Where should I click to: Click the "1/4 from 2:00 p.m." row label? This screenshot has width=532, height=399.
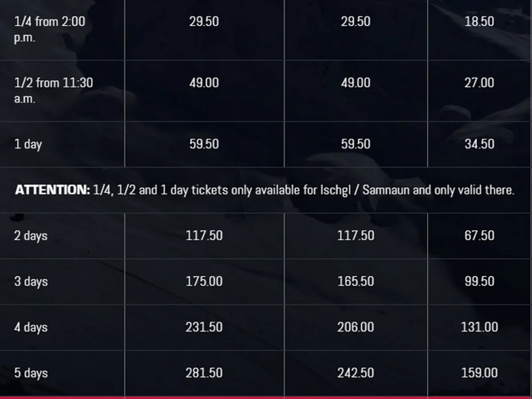pos(49,29)
